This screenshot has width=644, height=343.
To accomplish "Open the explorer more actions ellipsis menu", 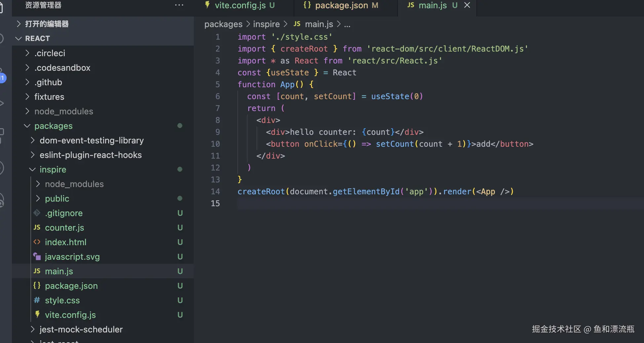I will click(x=179, y=5).
